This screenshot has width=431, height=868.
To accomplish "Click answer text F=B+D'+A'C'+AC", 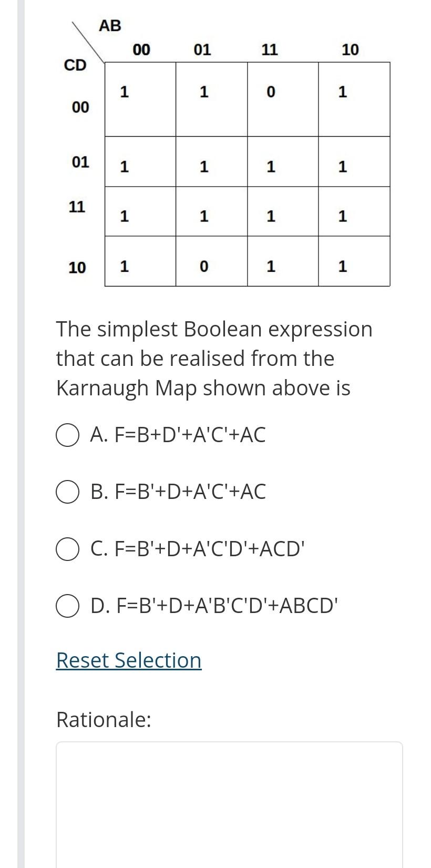I will 179,435.
